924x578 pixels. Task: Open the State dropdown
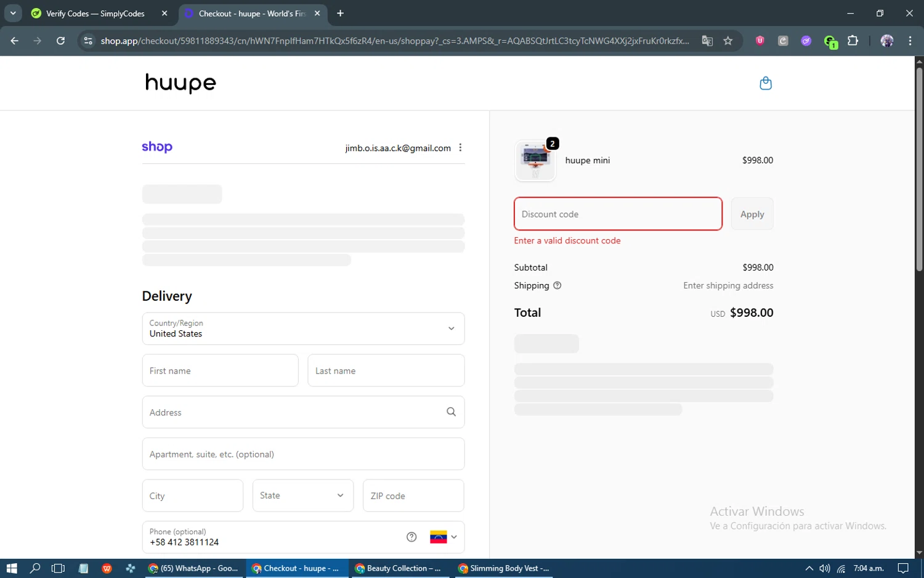(303, 495)
